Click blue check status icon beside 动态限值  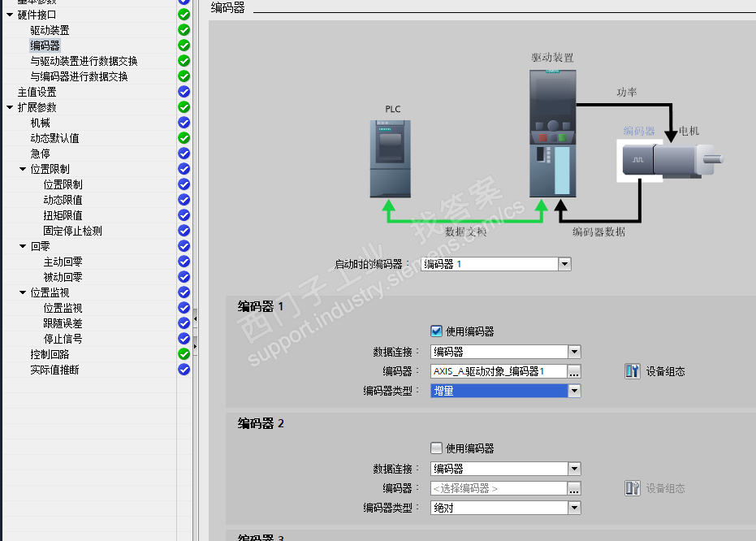184,200
